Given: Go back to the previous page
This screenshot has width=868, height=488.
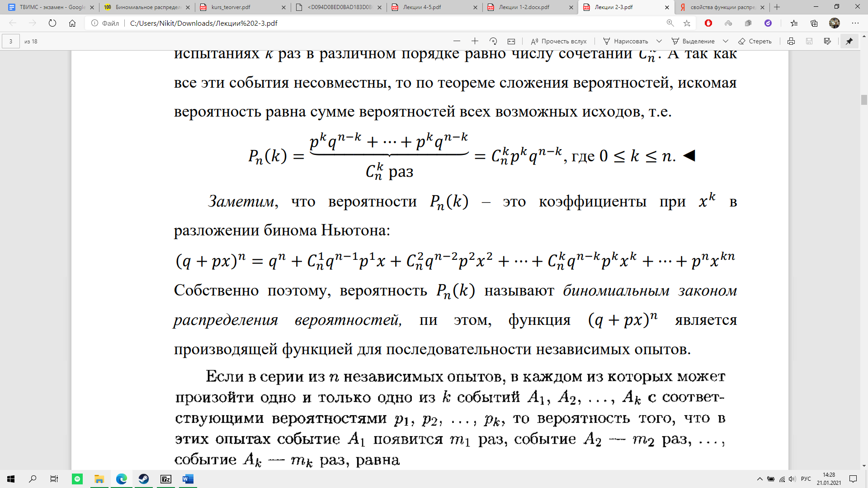Looking at the screenshot, I should pos(13,23).
